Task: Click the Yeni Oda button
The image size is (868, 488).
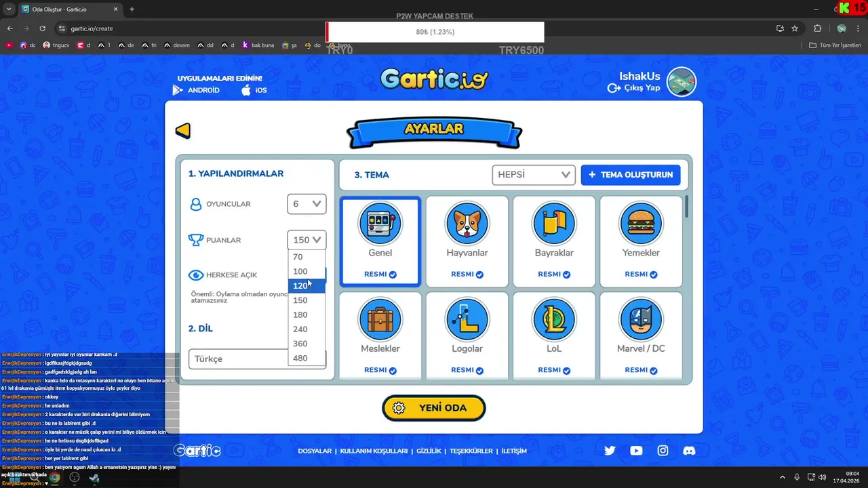Action: pyautogui.click(x=434, y=408)
